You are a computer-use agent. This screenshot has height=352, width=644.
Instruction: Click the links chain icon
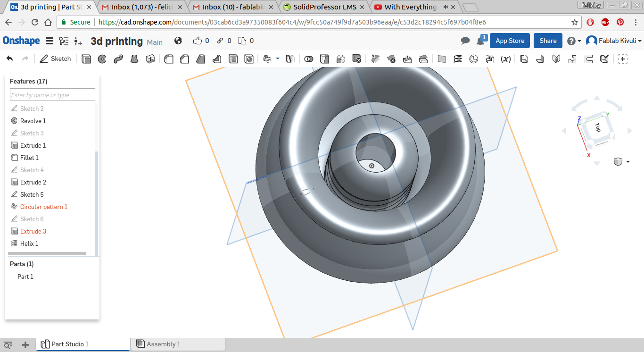(220, 41)
